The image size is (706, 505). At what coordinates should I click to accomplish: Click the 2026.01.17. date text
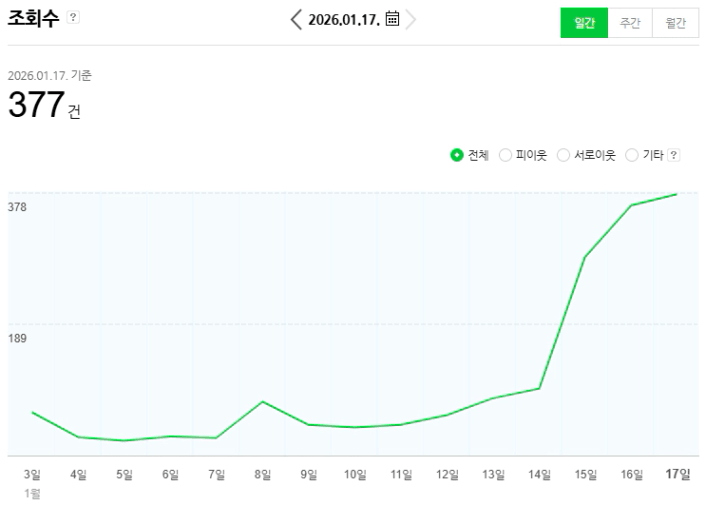pyautogui.click(x=343, y=20)
